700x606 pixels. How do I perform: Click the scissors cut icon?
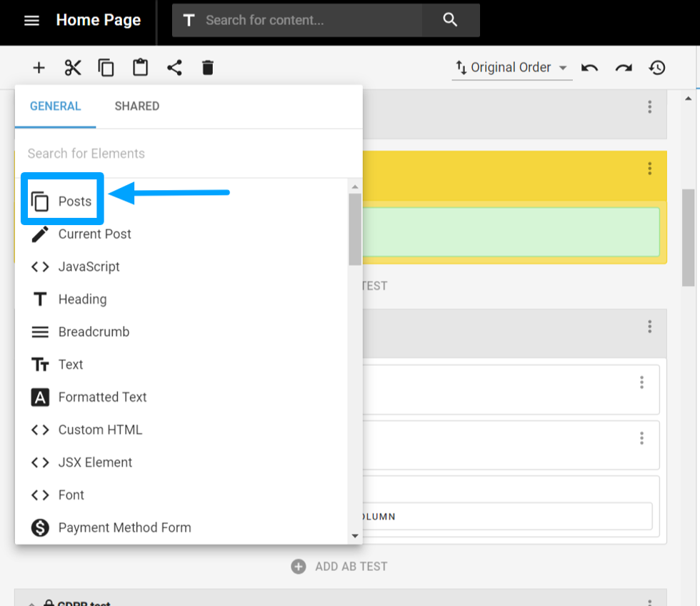73,68
